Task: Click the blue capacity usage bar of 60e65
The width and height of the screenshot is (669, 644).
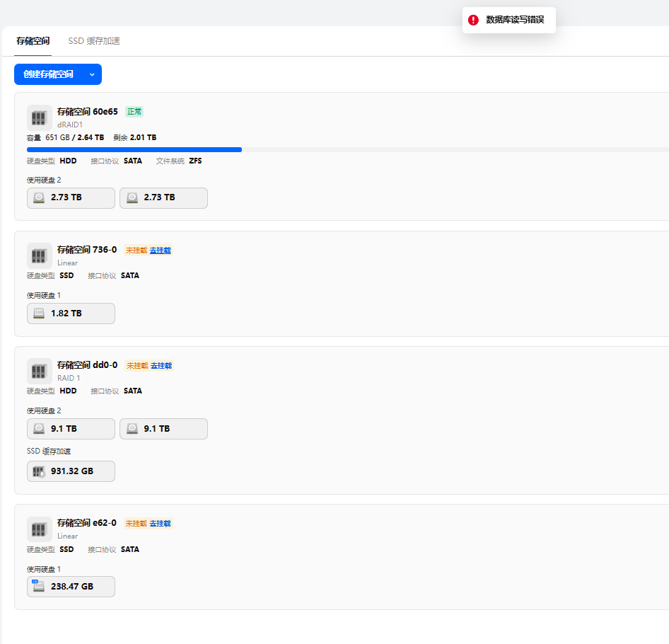Action: (x=134, y=150)
